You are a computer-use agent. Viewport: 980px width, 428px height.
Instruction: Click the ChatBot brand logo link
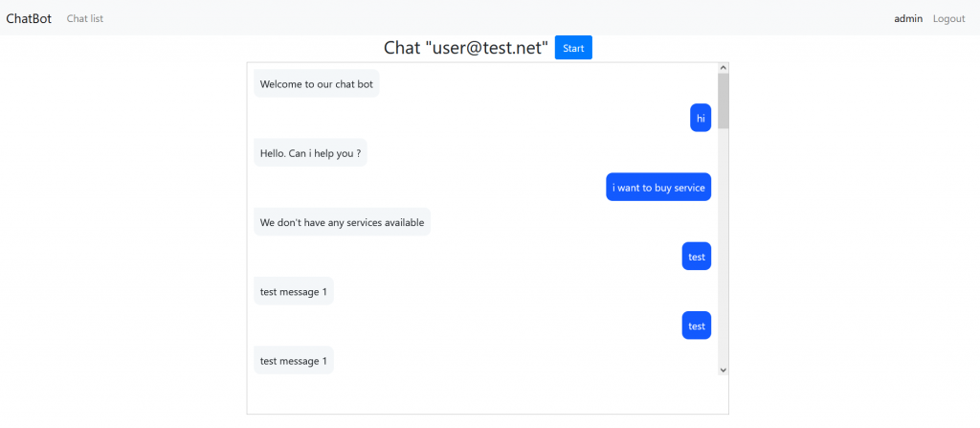tap(29, 18)
